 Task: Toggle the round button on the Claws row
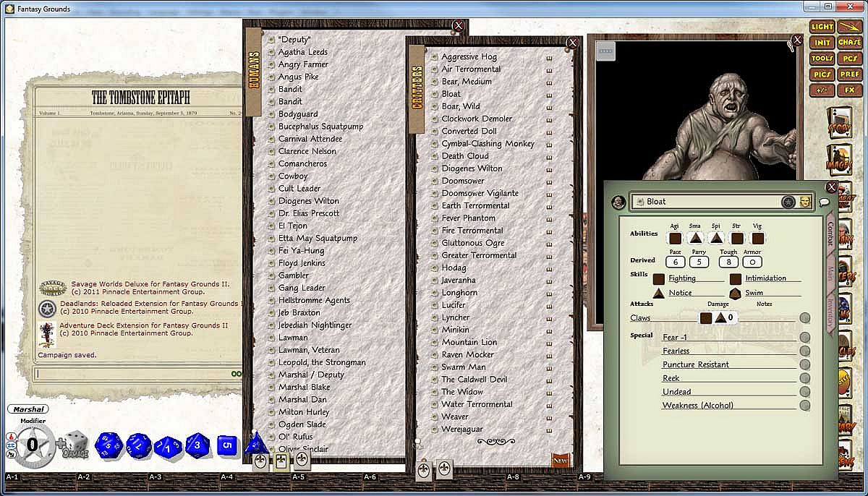click(805, 318)
